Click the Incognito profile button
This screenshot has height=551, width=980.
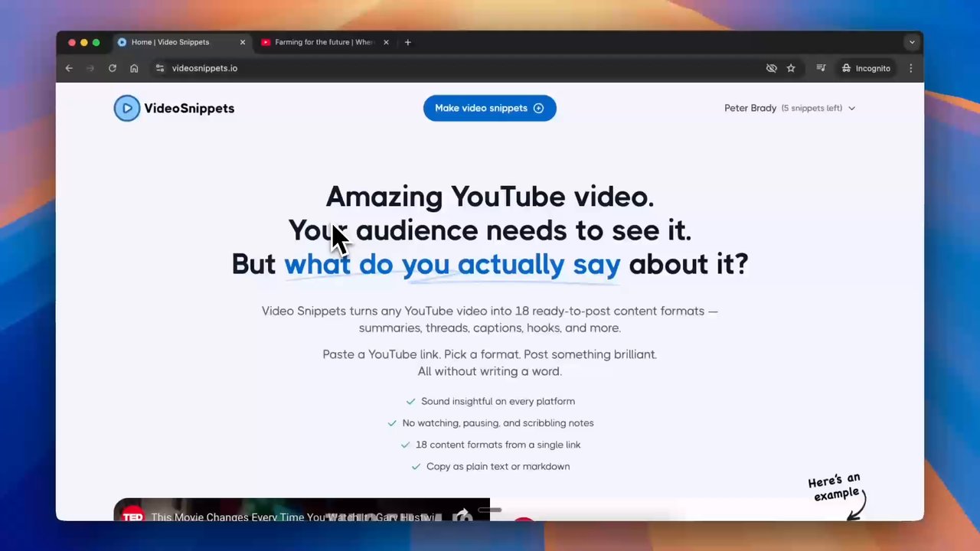click(866, 68)
